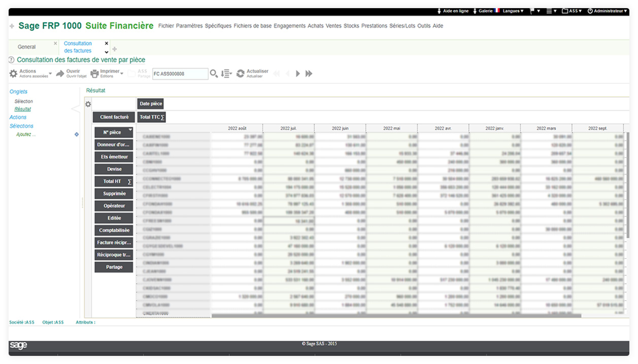Click the Opérateur field button
The image size is (638, 364).
(114, 206)
